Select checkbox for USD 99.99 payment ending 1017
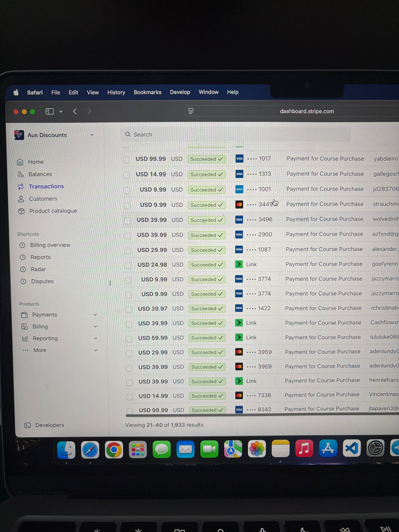This screenshot has height=532, width=399. coord(126,160)
